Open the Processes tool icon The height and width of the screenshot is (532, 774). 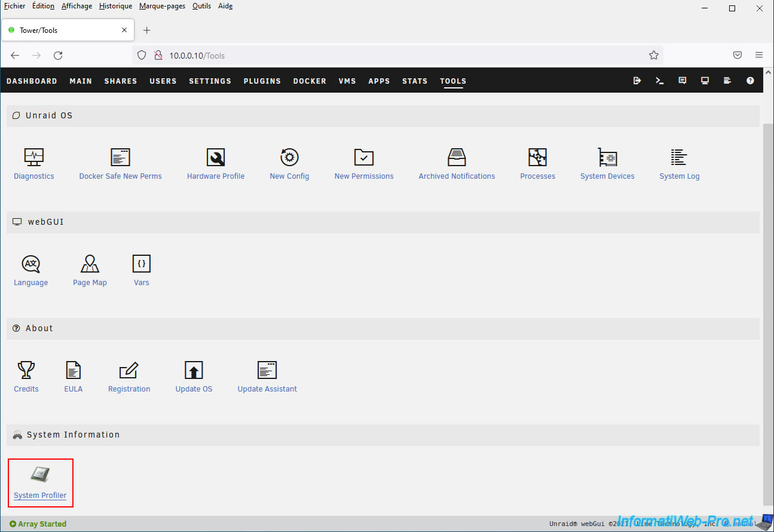[537, 158]
